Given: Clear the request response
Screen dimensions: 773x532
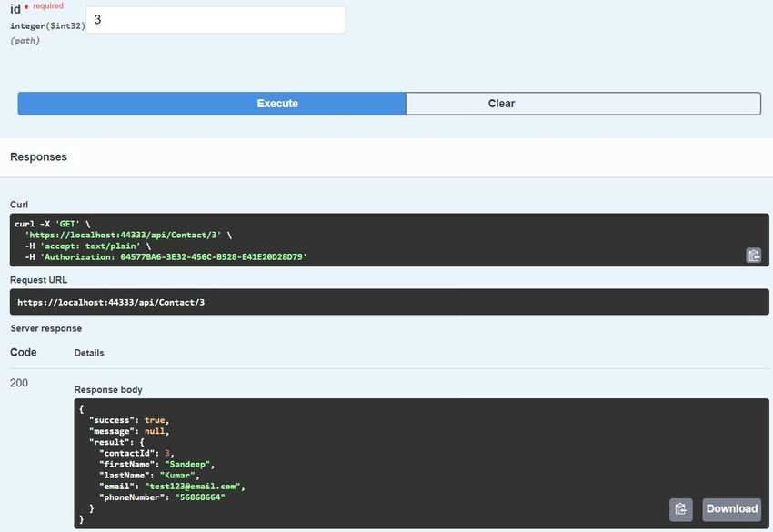Looking at the screenshot, I should (x=501, y=103).
